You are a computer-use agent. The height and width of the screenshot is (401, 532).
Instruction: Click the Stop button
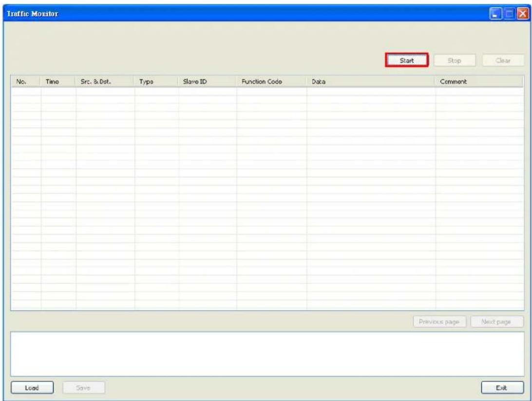pos(455,60)
